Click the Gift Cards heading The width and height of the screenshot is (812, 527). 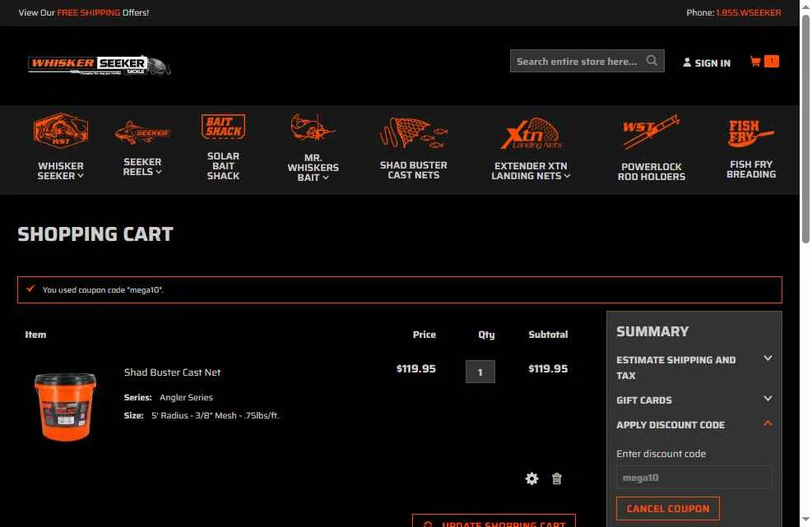tap(643, 400)
